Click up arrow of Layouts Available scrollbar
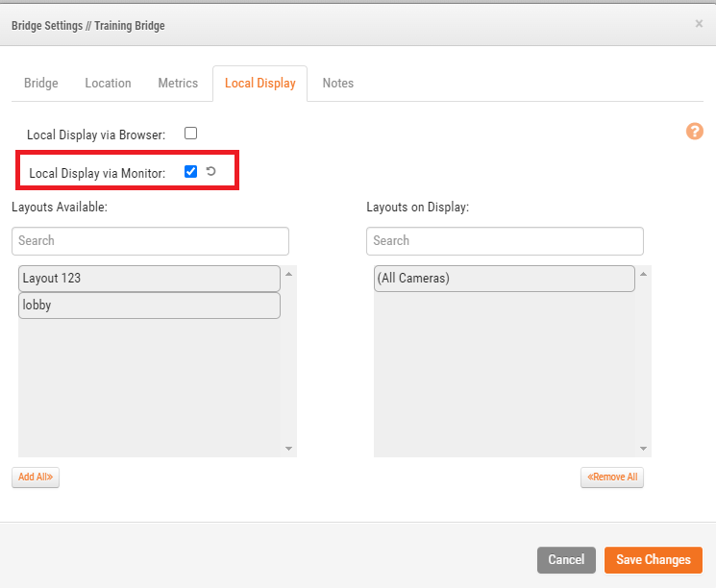 (x=288, y=274)
